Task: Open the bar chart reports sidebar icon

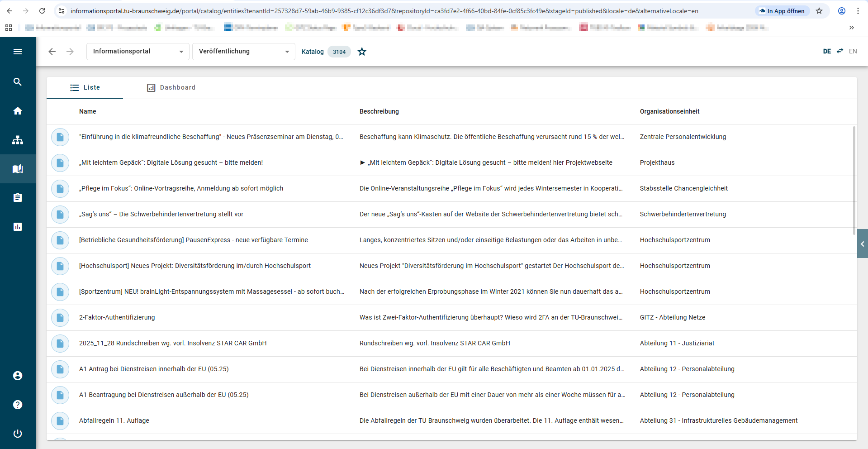Action: pyautogui.click(x=18, y=227)
